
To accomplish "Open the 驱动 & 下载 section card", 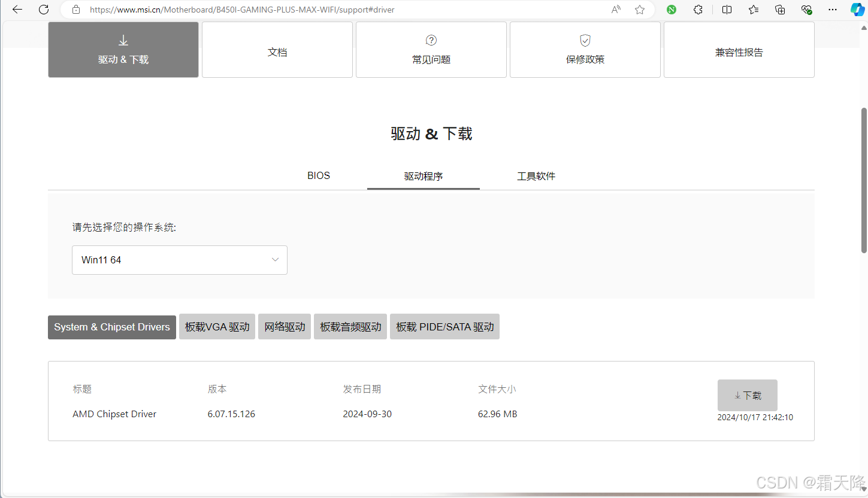I will tap(123, 50).
